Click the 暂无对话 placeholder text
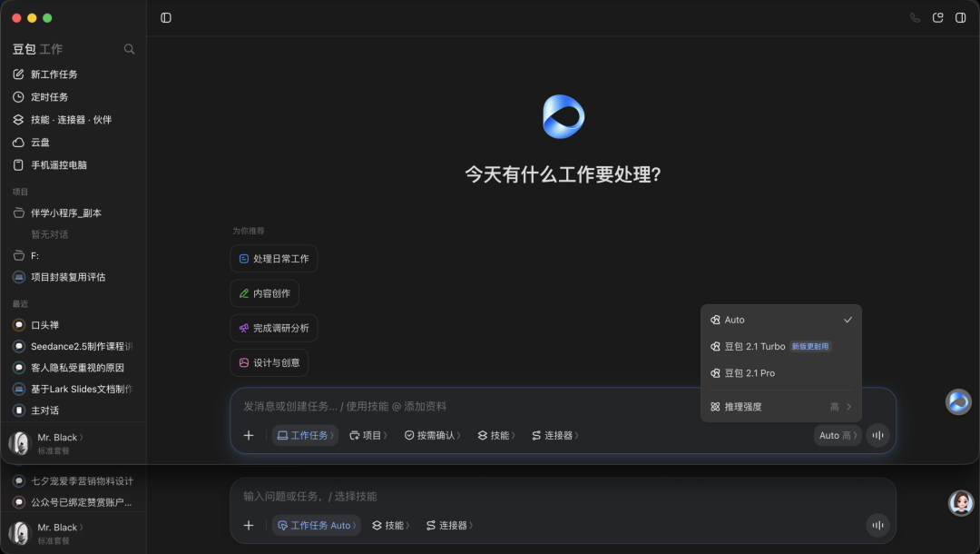 pyautogui.click(x=49, y=234)
